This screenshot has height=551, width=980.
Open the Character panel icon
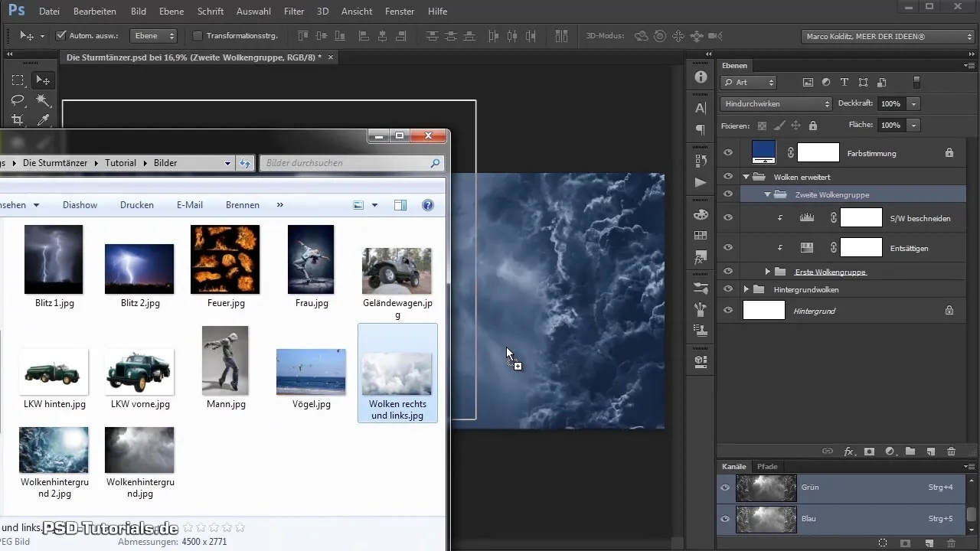coord(700,108)
